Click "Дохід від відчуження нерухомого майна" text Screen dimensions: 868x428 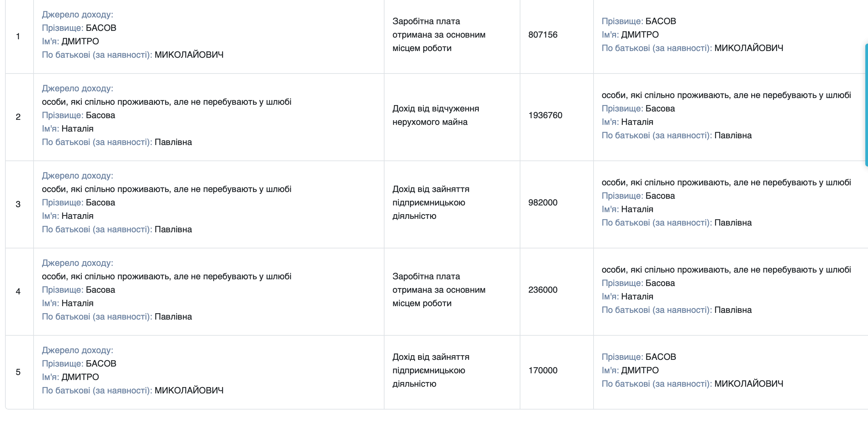coord(436,115)
